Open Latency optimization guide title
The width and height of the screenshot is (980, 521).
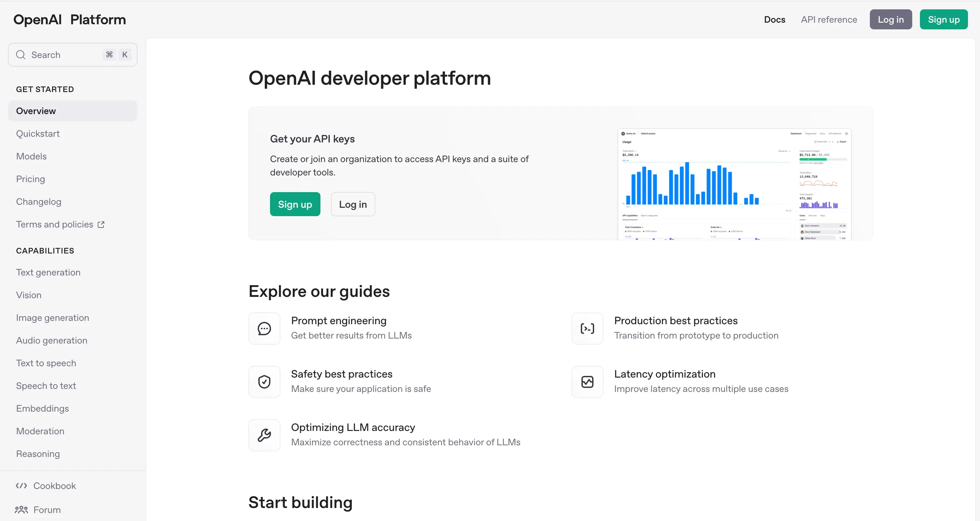click(x=665, y=374)
